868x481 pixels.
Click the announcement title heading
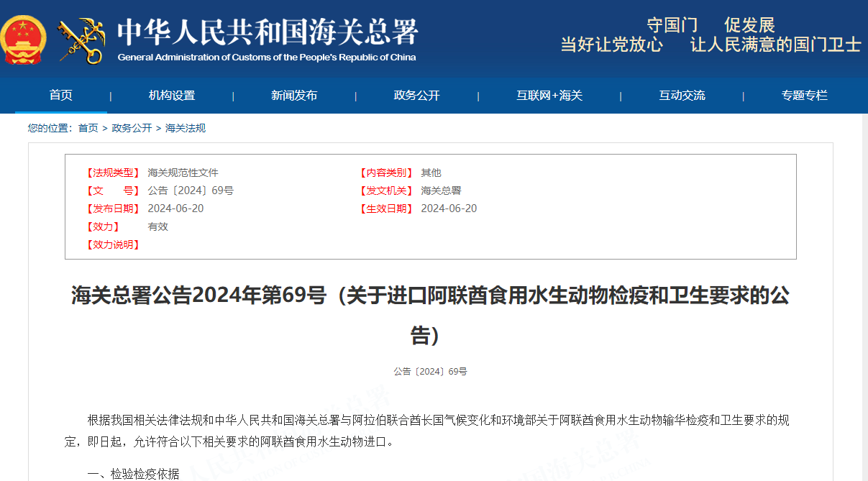430,315
